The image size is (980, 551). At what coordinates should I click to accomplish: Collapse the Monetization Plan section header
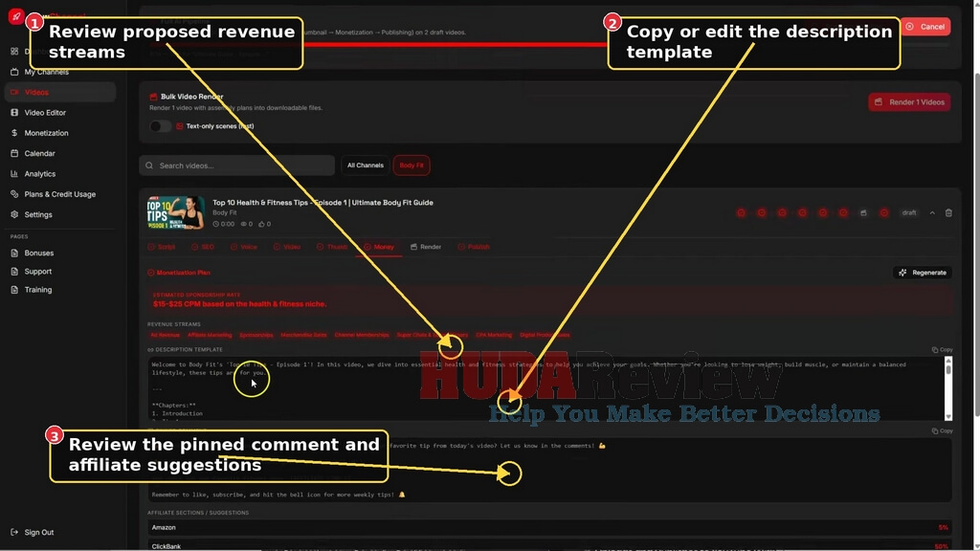pos(179,273)
